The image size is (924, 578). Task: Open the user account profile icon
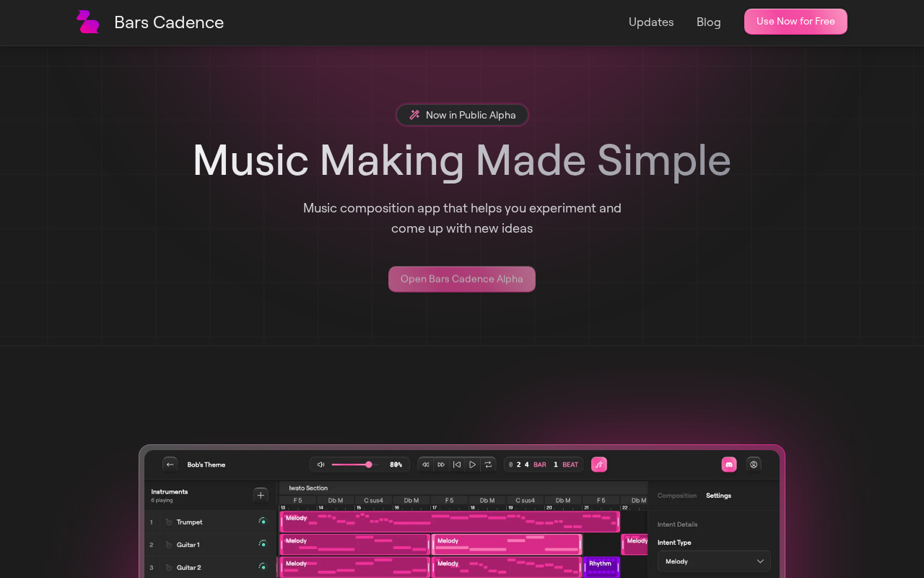tap(754, 465)
